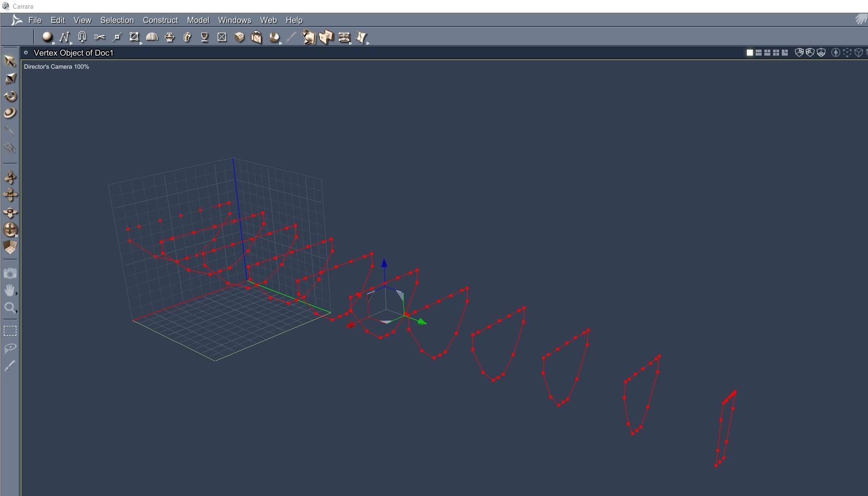Open the Web menu
Image resolution: width=868 pixels, height=496 pixels.
coord(268,20)
